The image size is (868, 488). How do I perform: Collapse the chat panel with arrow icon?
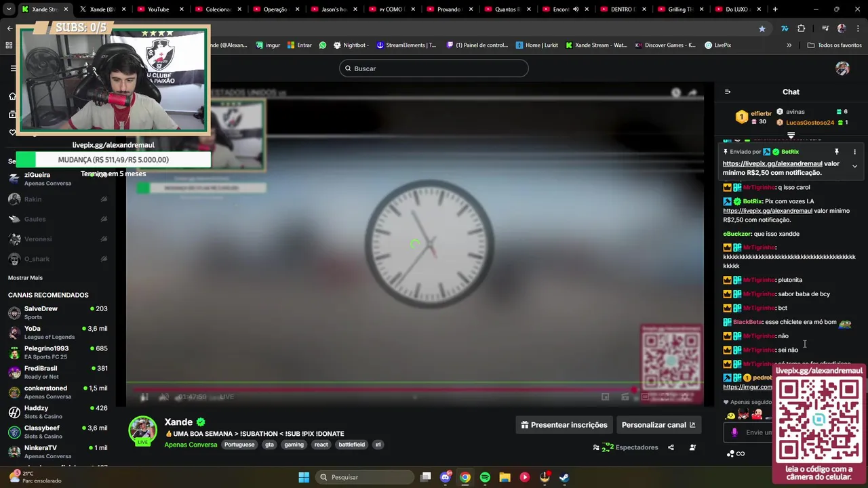coord(728,92)
